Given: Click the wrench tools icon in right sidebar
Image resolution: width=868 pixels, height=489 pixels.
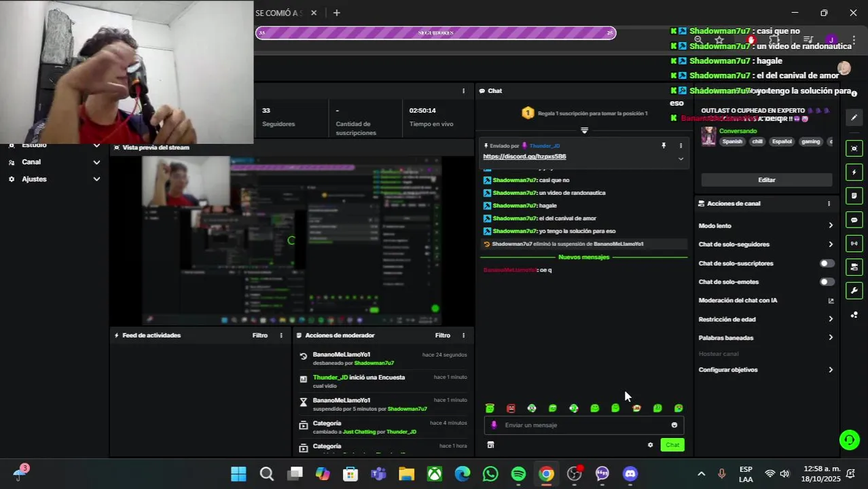Looking at the screenshot, I should tap(854, 291).
